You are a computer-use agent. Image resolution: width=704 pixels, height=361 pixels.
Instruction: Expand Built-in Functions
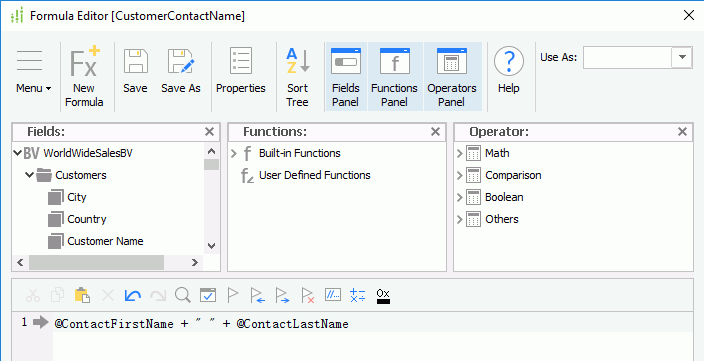coord(233,154)
